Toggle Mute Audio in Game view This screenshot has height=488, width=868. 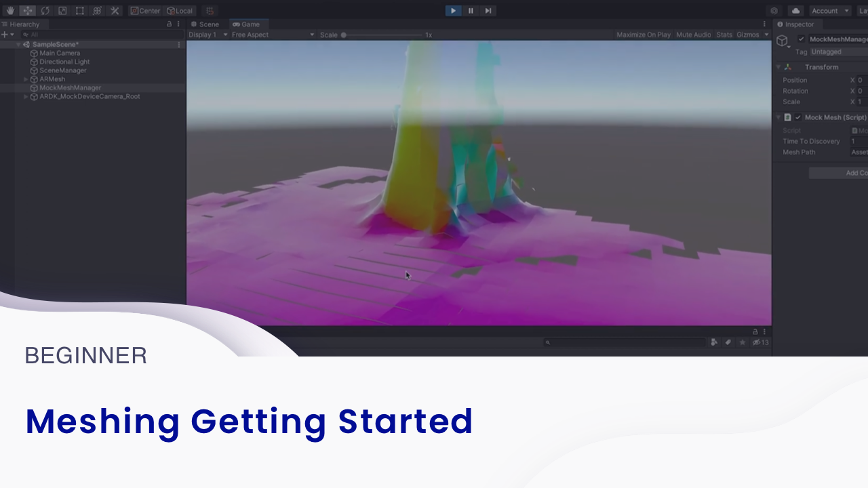point(693,35)
